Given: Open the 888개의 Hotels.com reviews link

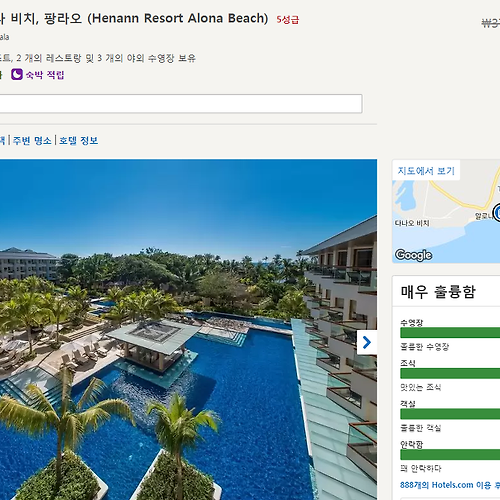Looking at the screenshot, I should [x=450, y=485].
